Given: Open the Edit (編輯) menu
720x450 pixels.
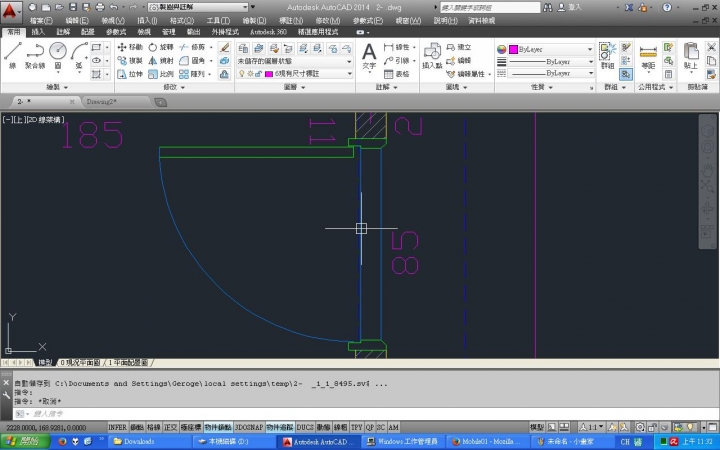Looking at the screenshot, I should [x=77, y=21].
